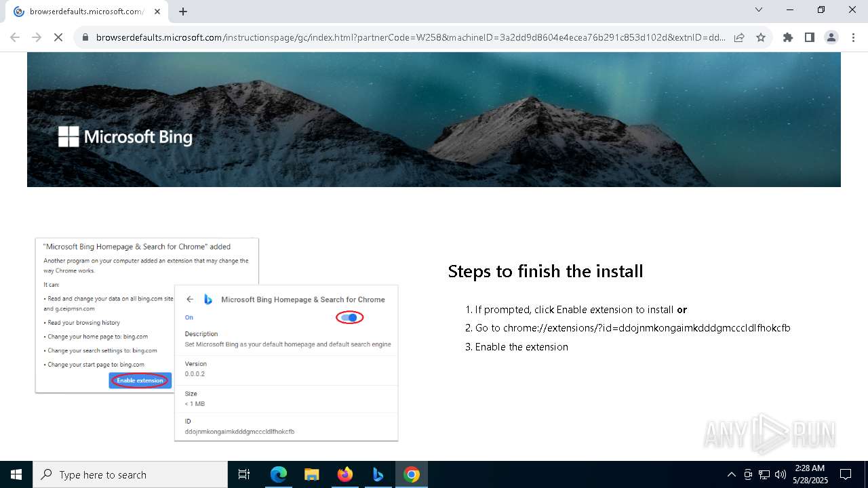Launch Firefox from the taskbar
This screenshot has height=488, width=868.
[345, 474]
